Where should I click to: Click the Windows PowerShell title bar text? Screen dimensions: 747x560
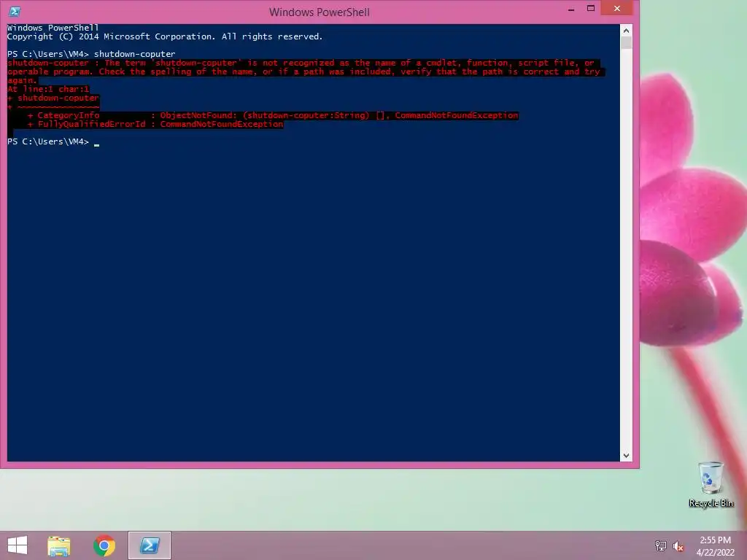[x=320, y=12]
